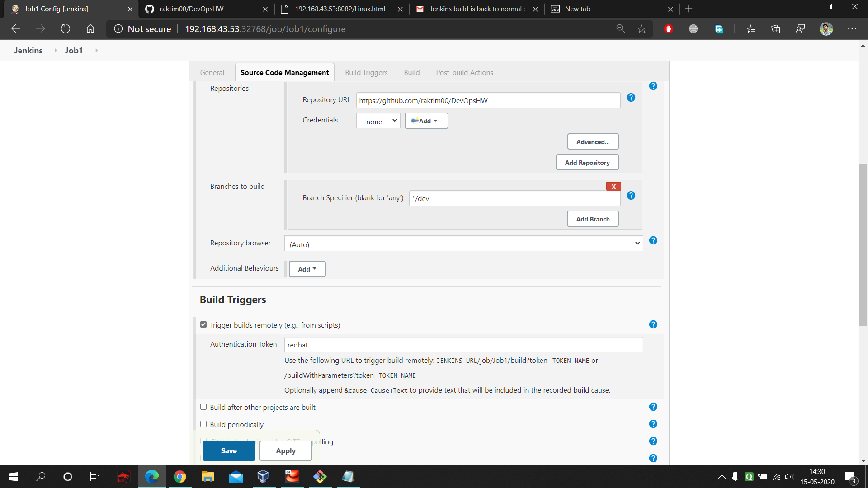Open the Credentials none dropdown
The image size is (868, 488).
click(378, 121)
